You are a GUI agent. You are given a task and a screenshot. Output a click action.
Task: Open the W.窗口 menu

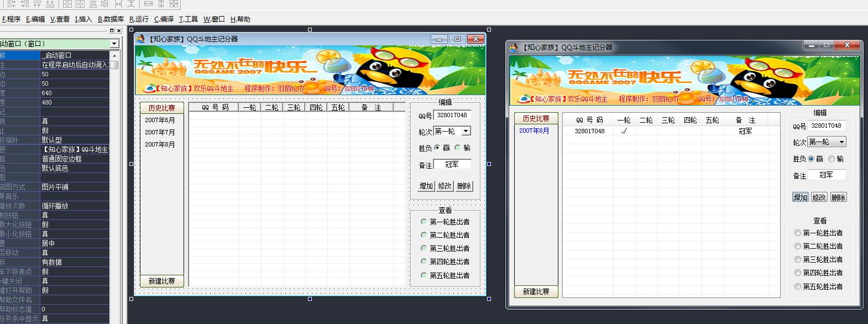(x=214, y=19)
